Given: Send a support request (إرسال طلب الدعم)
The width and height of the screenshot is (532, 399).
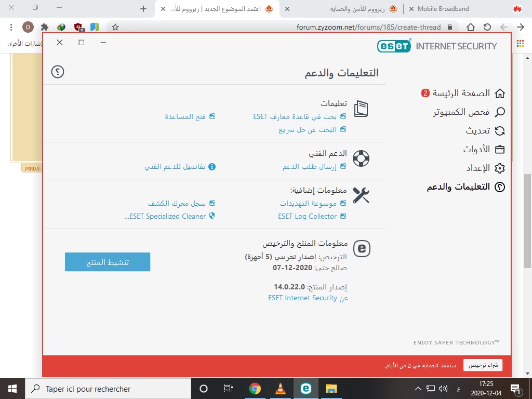Looking at the screenshot, I should click(314, 167).
